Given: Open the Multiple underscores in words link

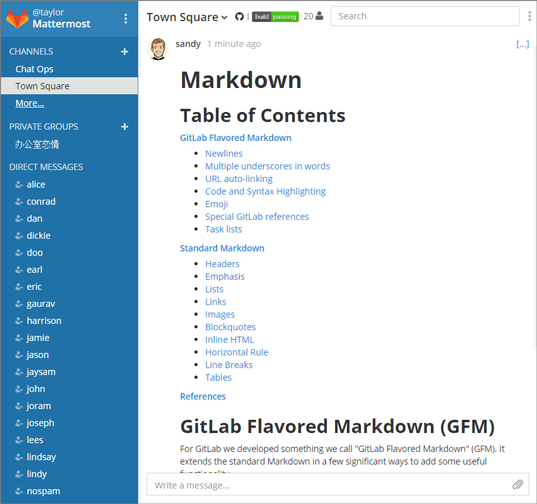Looking at the screenshot, I should (267, 166).
